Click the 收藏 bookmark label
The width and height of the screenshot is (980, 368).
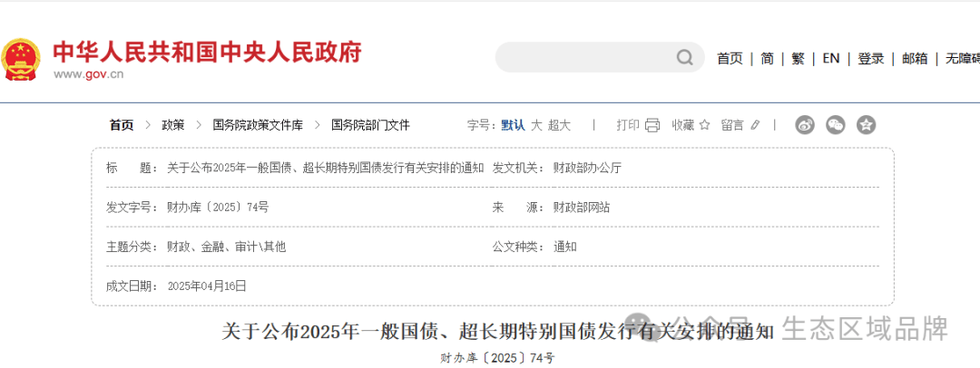(x=683, y=125)
